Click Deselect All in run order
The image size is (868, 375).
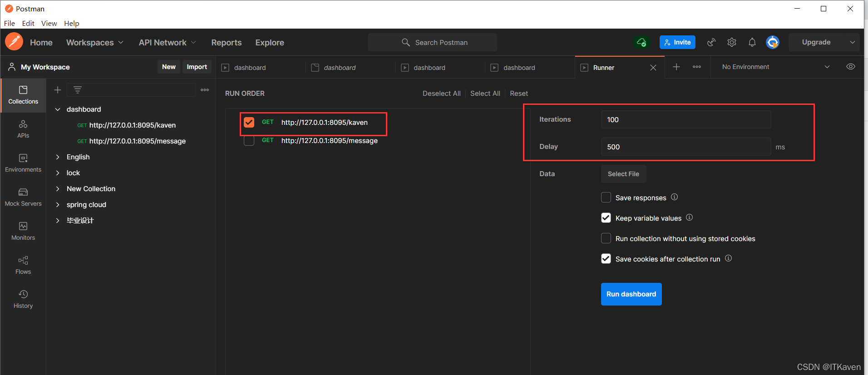point(441,94)
